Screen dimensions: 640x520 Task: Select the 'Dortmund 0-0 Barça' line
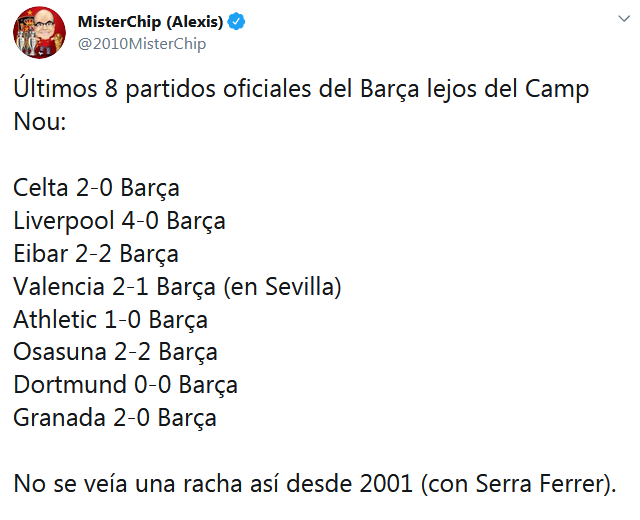(x=125, y=385)
